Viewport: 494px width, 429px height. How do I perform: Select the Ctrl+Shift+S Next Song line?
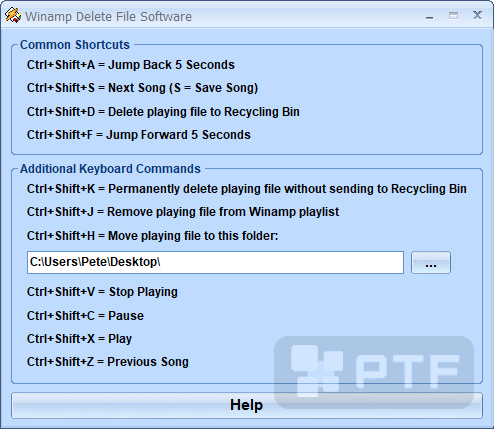[142, 88]
